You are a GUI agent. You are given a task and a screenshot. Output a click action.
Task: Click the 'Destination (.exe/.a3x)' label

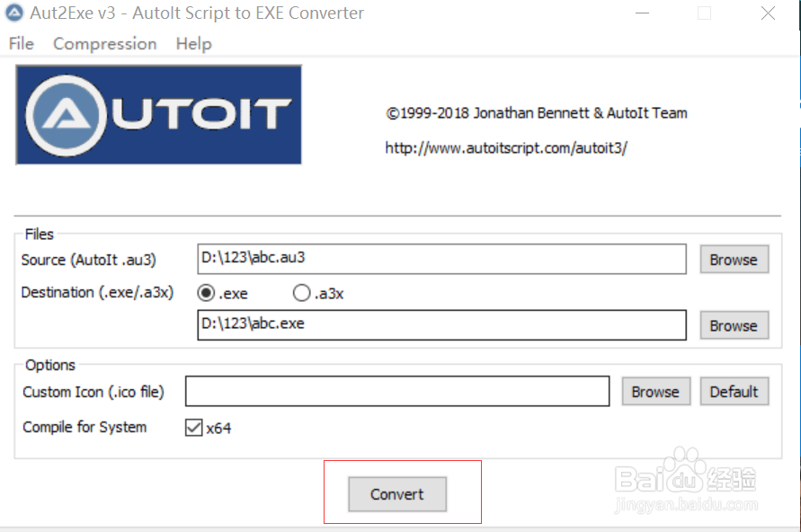pyautogui.click(x=97, y=293)
